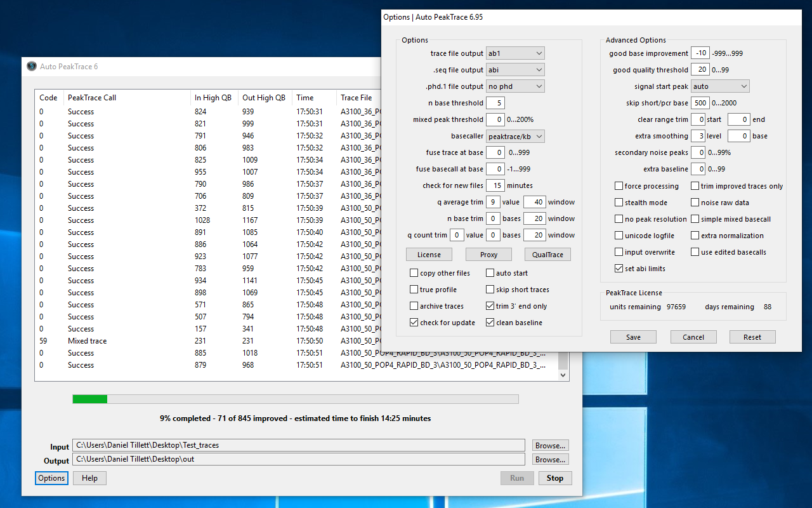This screenshot has height=508, width=812.
Task: Click the extra smoothing level field
Action: click(x=698, y=136)
